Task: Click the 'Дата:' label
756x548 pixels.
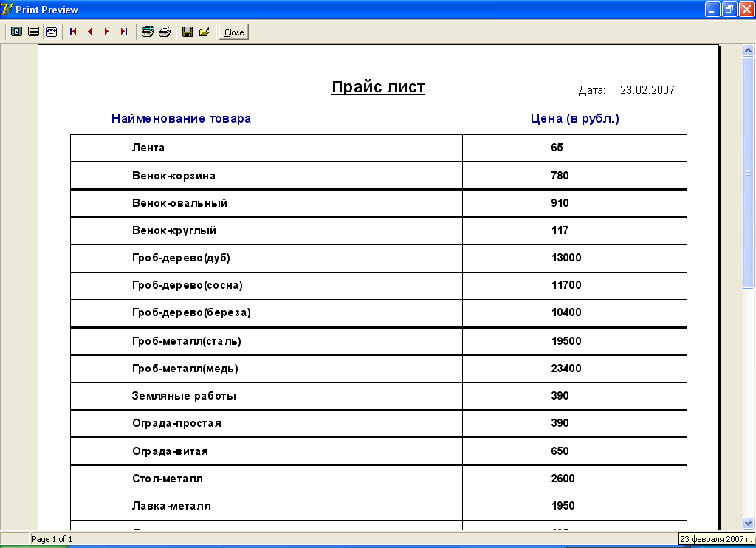Action: tap(591, 90)
